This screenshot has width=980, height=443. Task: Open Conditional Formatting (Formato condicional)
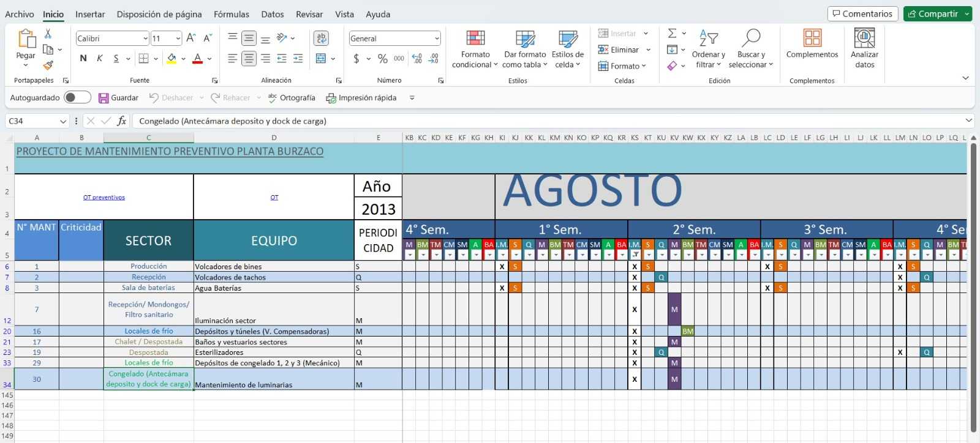(x=475, y=49)
